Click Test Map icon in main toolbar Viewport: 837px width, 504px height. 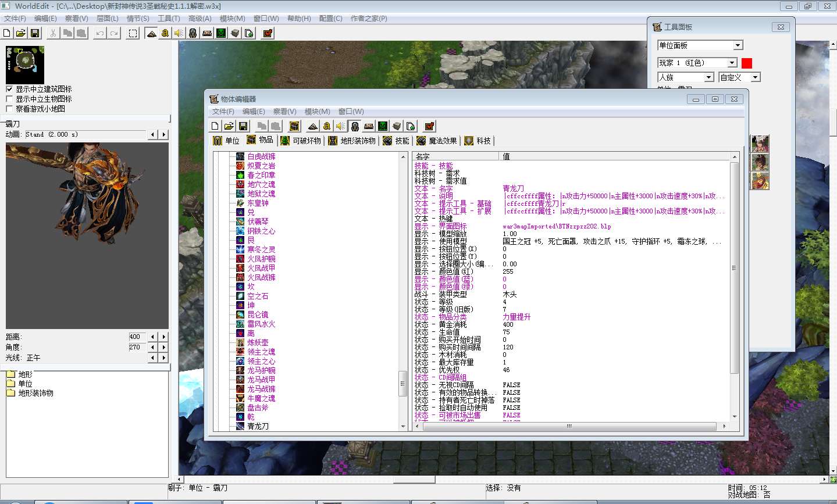click(x=268, y=33)
